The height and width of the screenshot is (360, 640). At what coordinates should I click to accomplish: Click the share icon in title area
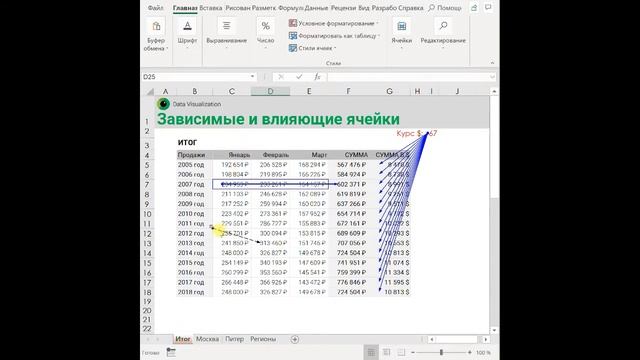(x=474, y=8)
